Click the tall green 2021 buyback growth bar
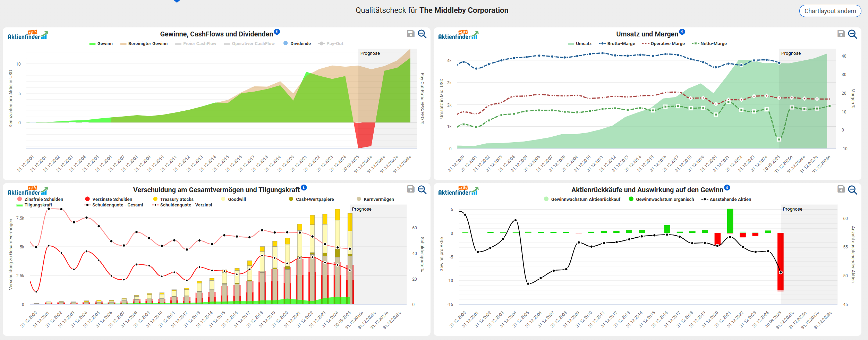Screen dimensions: 868x340 tap(730, 221)
